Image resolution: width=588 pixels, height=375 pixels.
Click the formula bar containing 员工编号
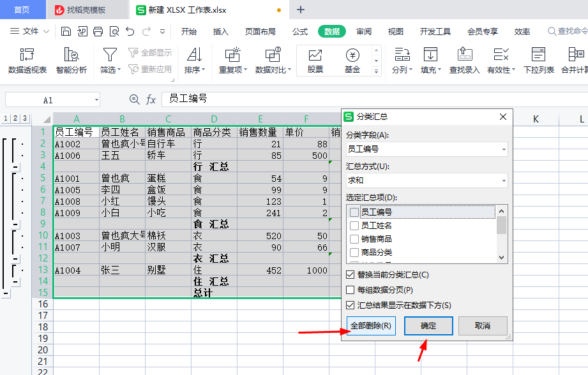click(375, 99)
